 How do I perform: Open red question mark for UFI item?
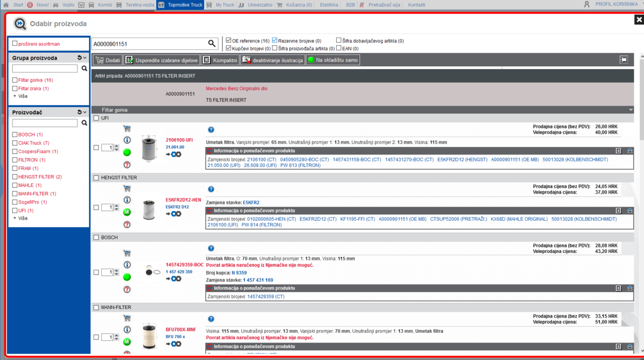pos(127,165)
